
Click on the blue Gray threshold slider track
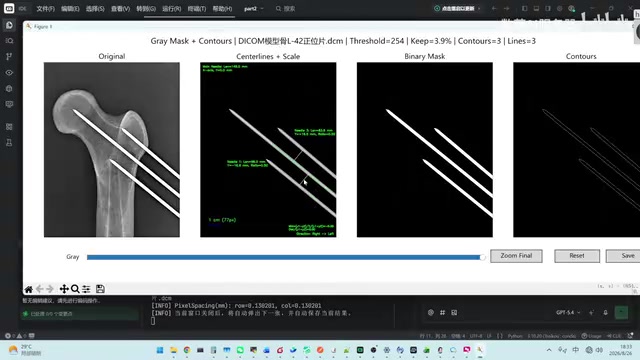tap(284, 257)
